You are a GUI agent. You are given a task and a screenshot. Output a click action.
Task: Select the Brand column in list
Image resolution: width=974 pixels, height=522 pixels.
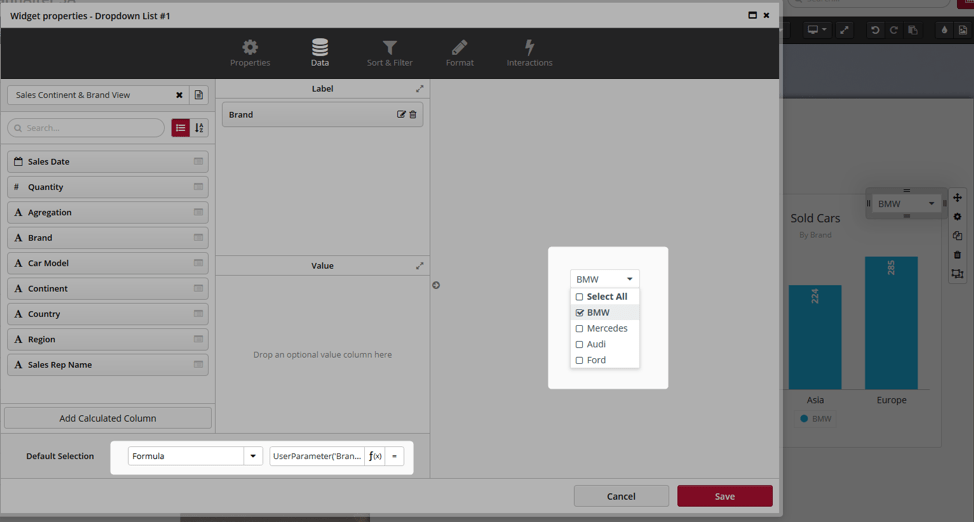coord(107,238)
